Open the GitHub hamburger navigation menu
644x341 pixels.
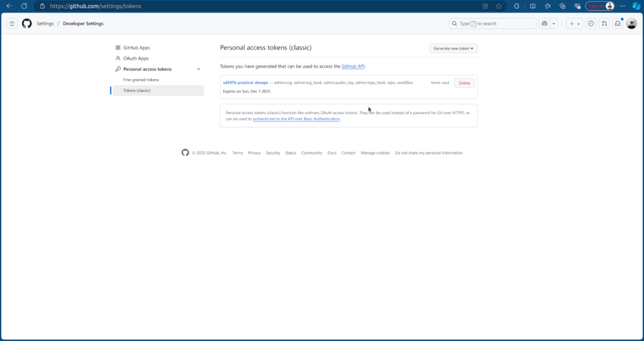click(12, 23)
